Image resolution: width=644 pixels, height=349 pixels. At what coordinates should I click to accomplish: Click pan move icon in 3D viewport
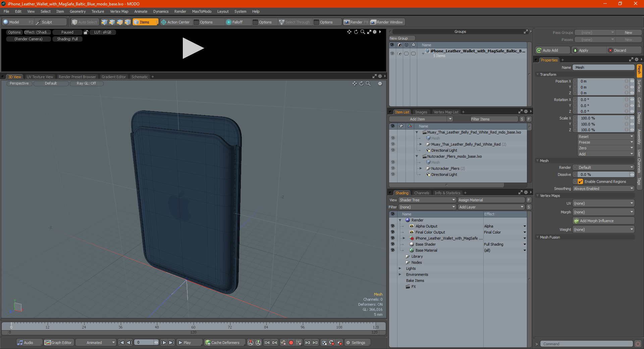click(x=355, y=84)
